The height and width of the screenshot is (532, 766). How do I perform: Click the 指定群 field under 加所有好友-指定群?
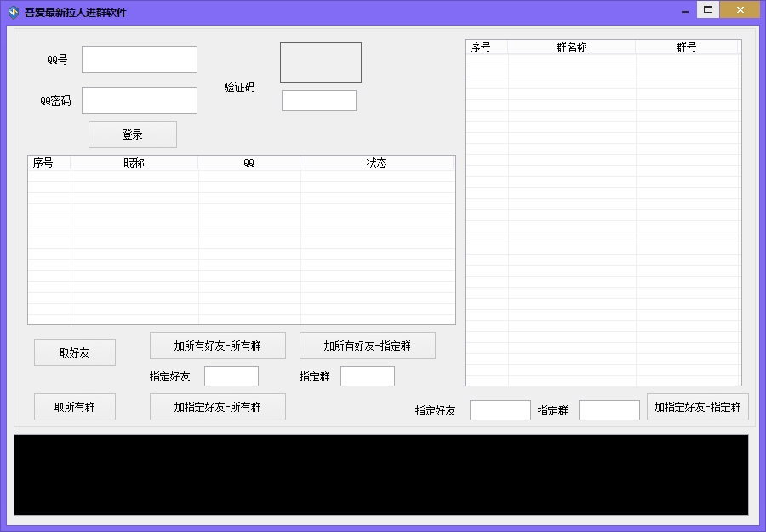368,376
